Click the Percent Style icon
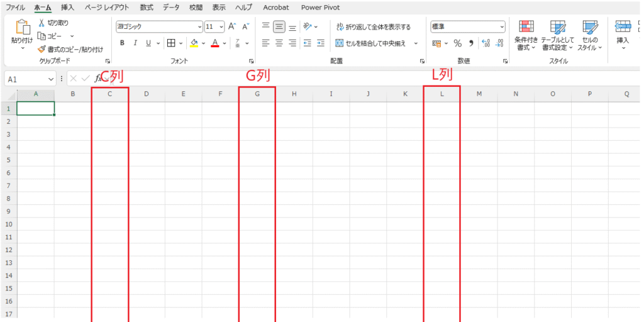 [x=457, y=43]
